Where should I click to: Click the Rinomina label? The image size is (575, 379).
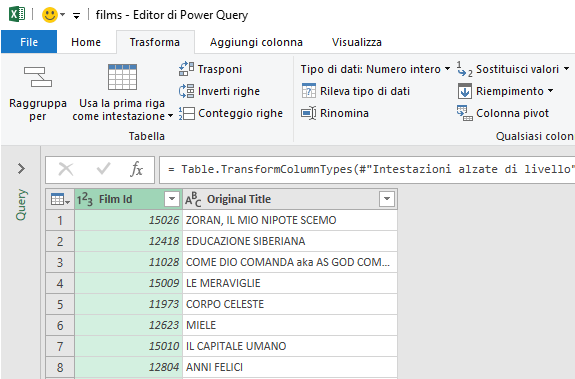[344, 113]
